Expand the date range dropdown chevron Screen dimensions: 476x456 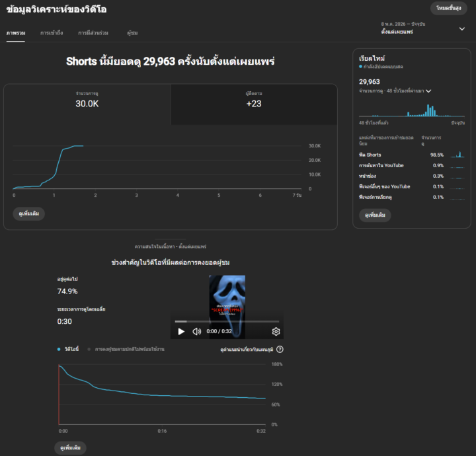coord(461,29)
